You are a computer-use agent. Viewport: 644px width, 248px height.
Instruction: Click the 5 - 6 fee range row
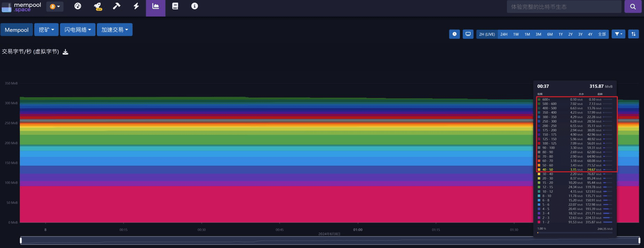(x=575, y=205)
